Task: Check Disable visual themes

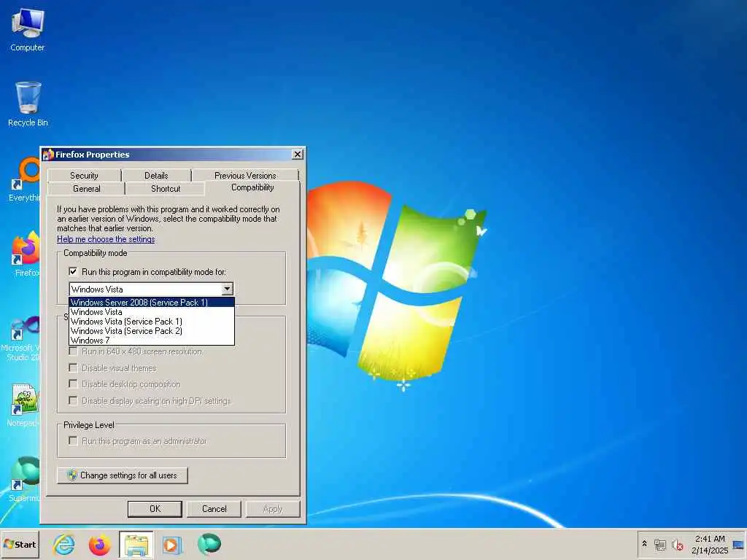Action: tap(73, 367)
